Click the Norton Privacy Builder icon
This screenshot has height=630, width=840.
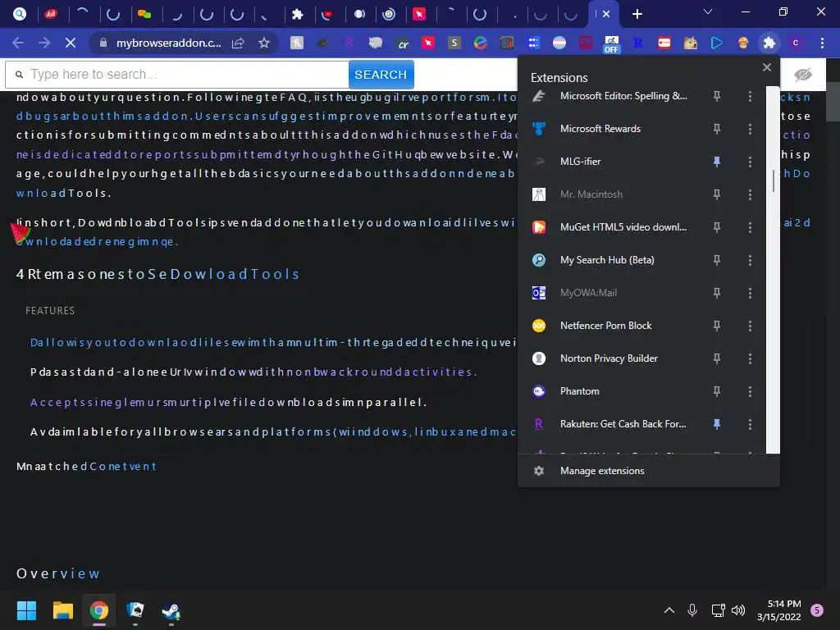pos(539,358)
